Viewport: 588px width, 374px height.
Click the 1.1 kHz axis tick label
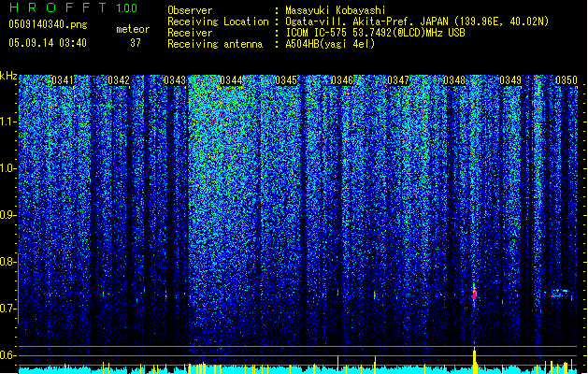[x=8, y=122]
